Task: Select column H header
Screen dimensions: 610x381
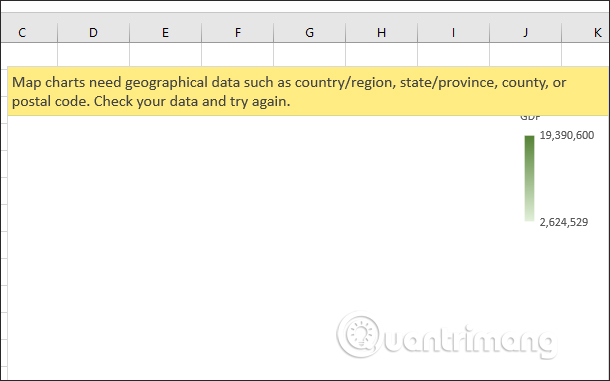Action: [381, 33]
